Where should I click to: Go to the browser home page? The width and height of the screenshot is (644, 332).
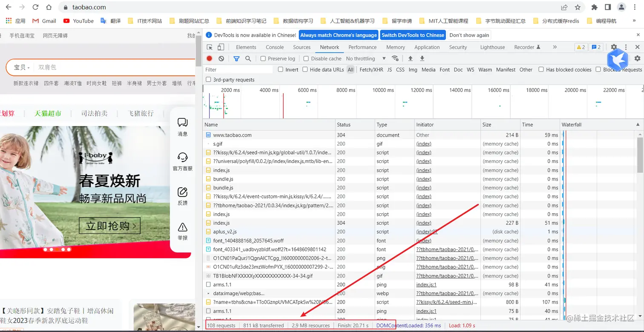(x=49, y=7)
